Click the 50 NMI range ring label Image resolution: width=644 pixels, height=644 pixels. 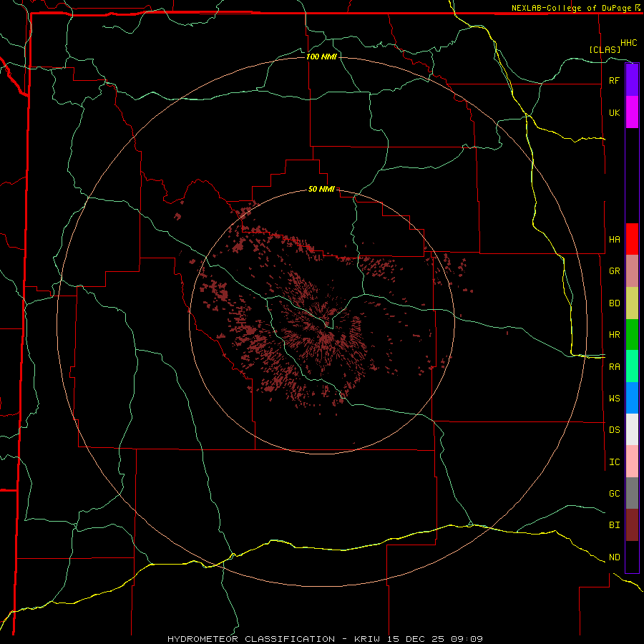[x=321, y=189]
